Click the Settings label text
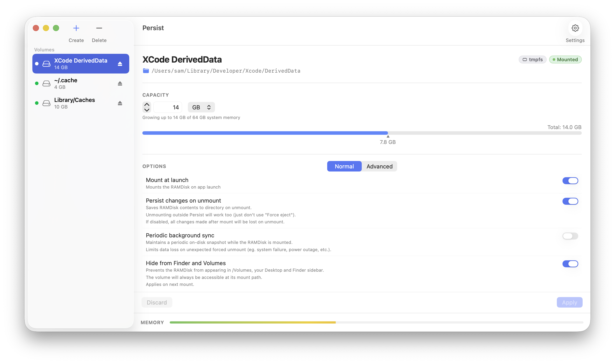This screenshot has height=364, width=615. pyautogui.click(x=575, y=40)
